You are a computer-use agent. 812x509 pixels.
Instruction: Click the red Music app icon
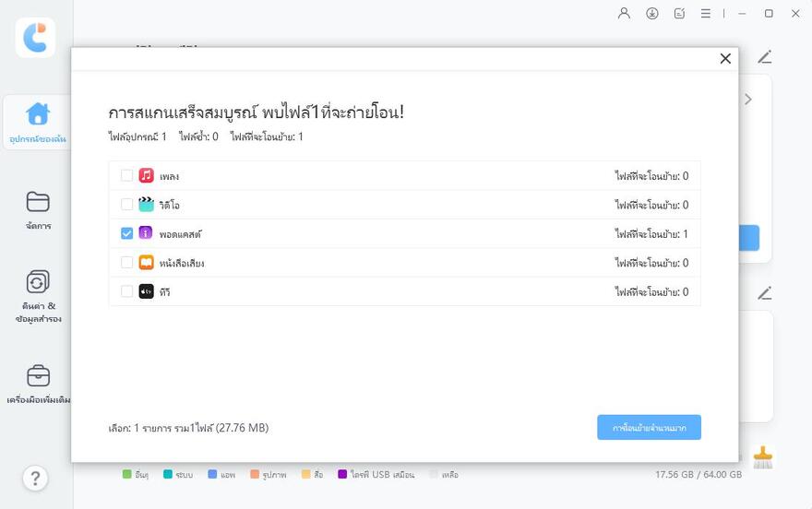click(x=147, y=176)
